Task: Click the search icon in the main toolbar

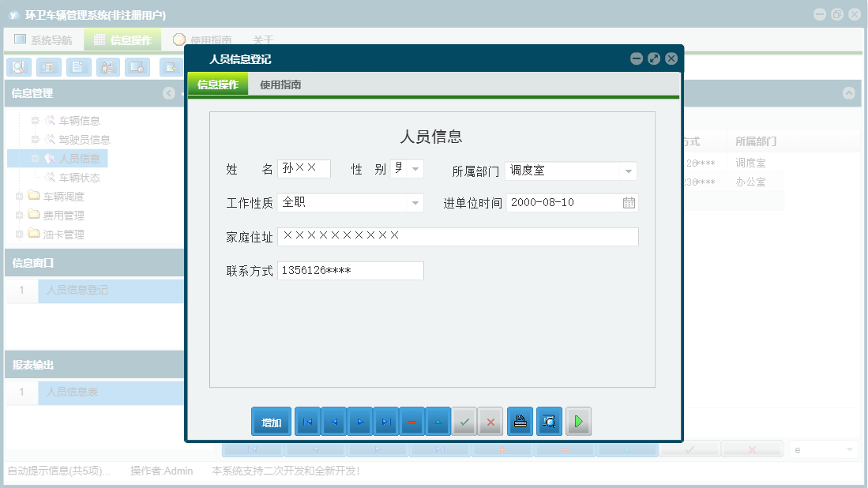Action: click(x=18, y=67)
